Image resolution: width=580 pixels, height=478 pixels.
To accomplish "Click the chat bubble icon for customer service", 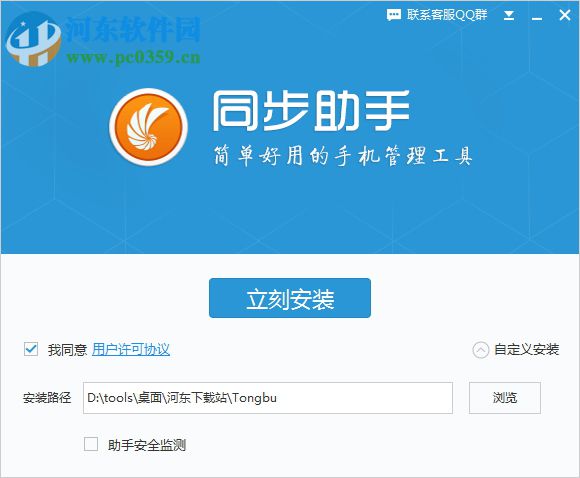I will (x=394, y=15).
